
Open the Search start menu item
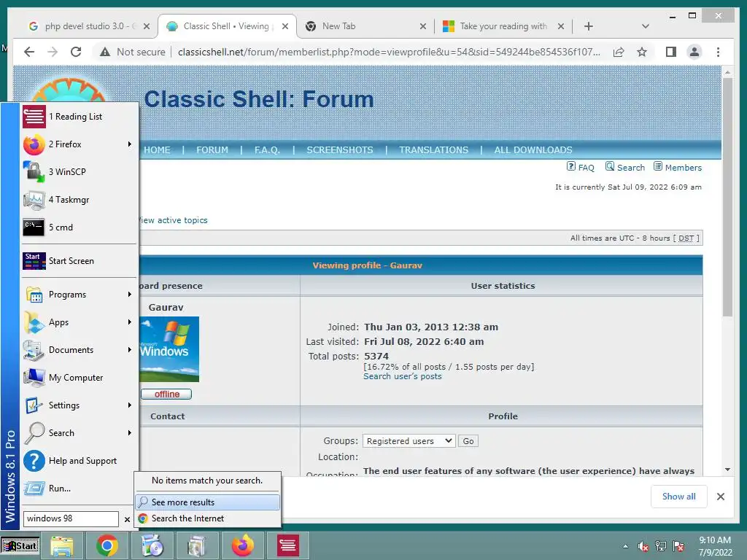(x=79, y=433)
